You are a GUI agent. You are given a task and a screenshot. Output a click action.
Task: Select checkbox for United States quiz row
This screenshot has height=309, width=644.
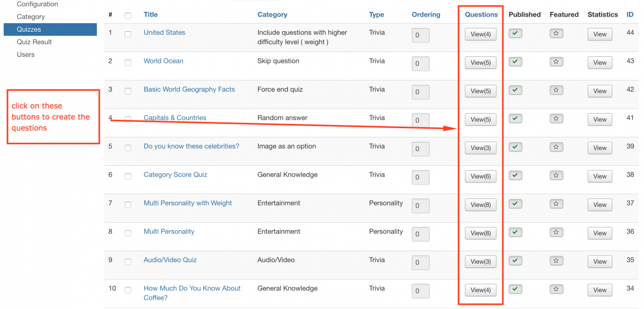(128, 34)
